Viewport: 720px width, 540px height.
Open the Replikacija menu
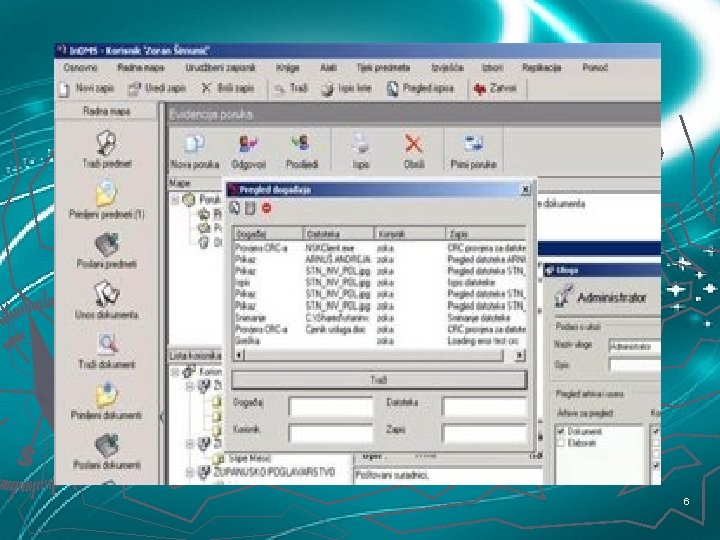[541, 68]
